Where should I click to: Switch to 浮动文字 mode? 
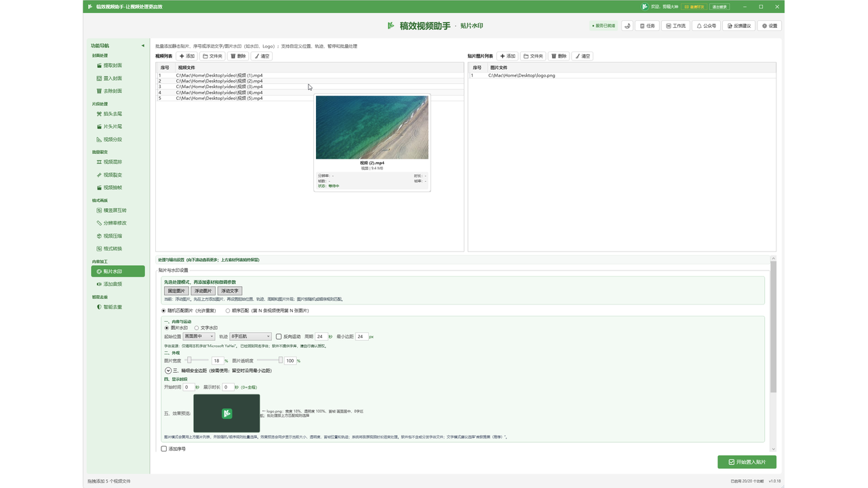(230, 291)
